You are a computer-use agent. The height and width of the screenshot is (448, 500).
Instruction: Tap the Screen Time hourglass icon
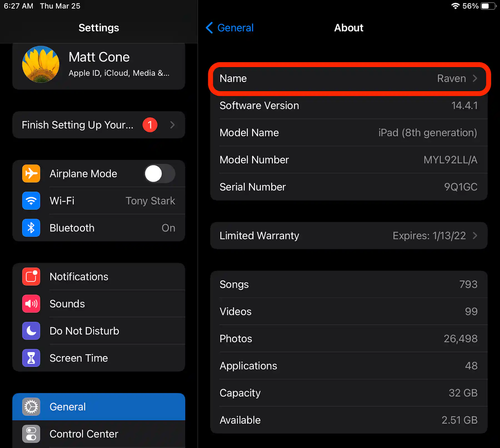pos(31,358)
